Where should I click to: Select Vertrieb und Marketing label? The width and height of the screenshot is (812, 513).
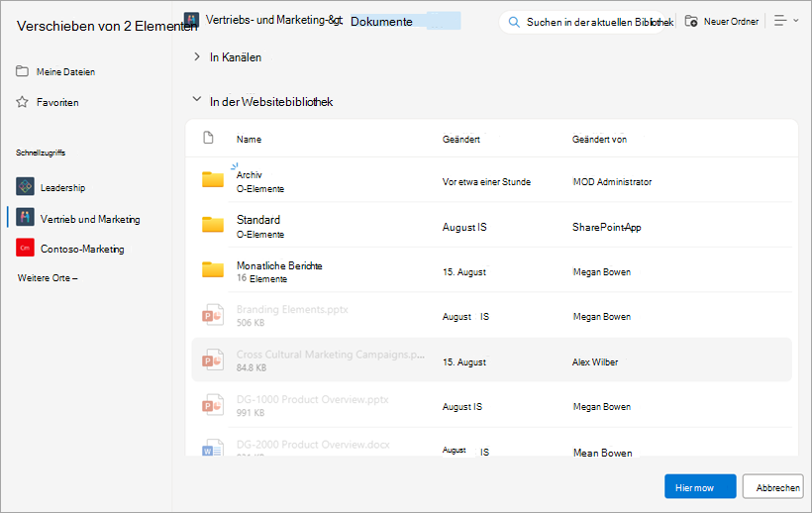pos(90,219)
